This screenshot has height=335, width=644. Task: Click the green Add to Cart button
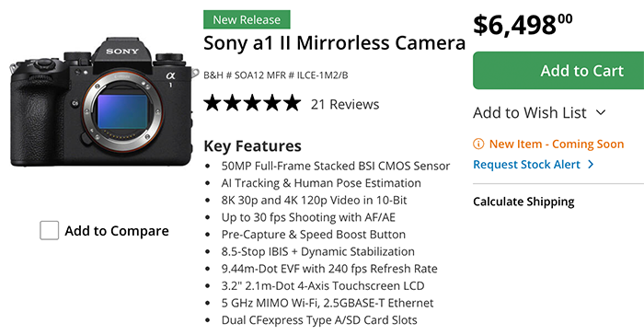(x=558, y=70)
